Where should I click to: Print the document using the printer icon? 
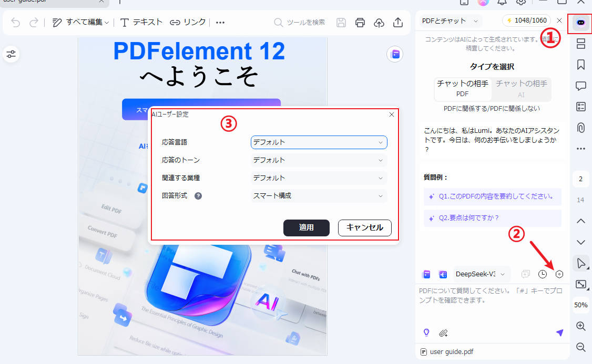coord(360,23)
